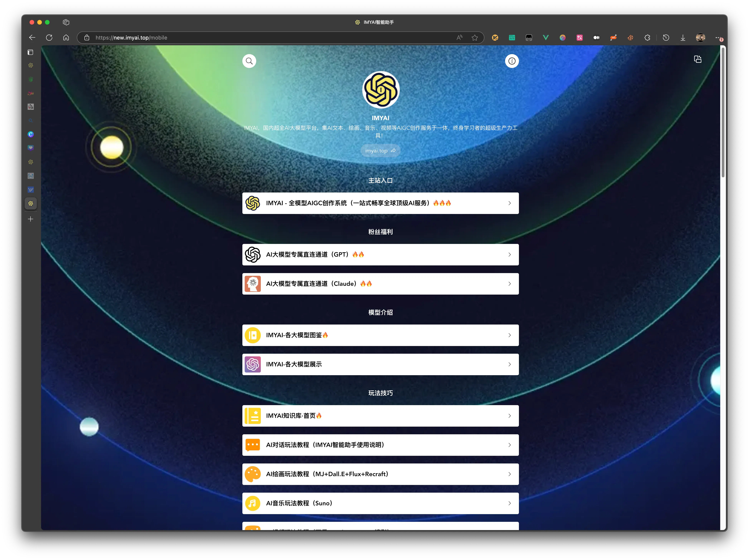
Task: Switch to the red Sai tab
Action: [x=31, y=93]
